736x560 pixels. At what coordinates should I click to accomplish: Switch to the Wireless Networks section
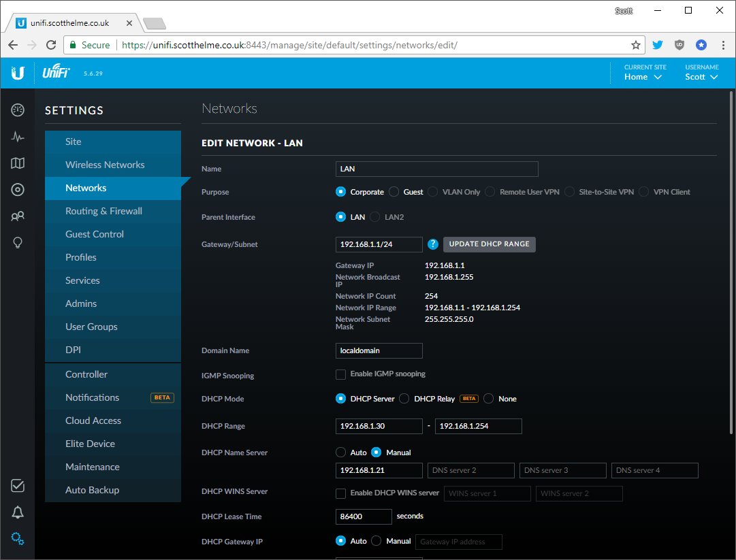pos(104,165)
